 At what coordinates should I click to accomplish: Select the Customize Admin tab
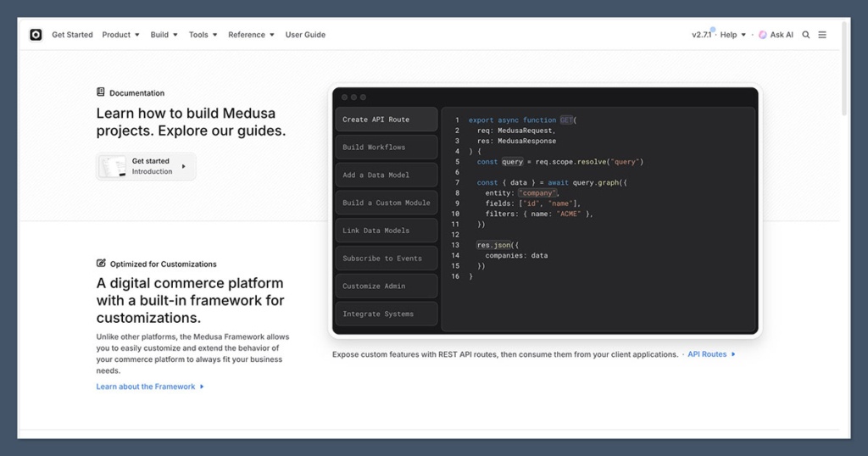[x=387, y=286]
